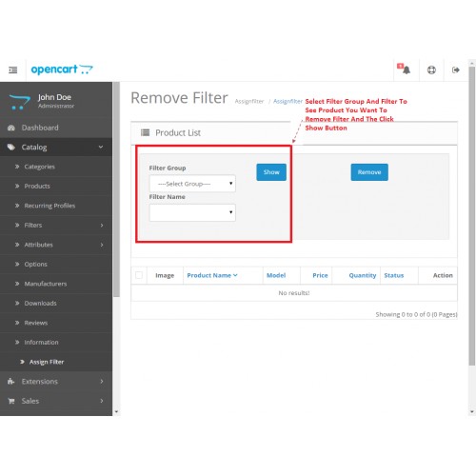This screenshot has height=476, width=476.
Task: Click the Extensions puzzle icon
Action: click(x=11, y=382)
